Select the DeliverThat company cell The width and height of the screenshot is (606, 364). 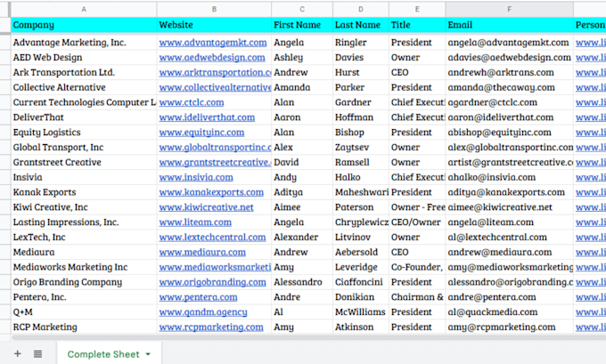point(84,117)
